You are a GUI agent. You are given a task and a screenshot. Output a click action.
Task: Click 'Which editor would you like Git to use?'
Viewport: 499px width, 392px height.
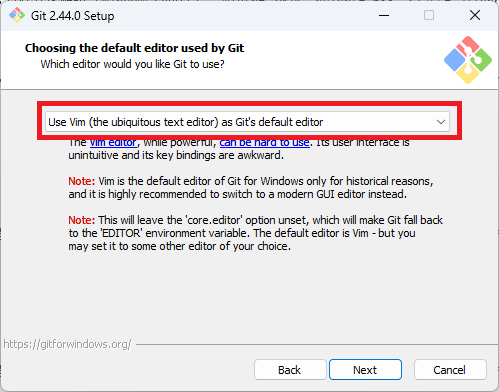tap(132, 64)
